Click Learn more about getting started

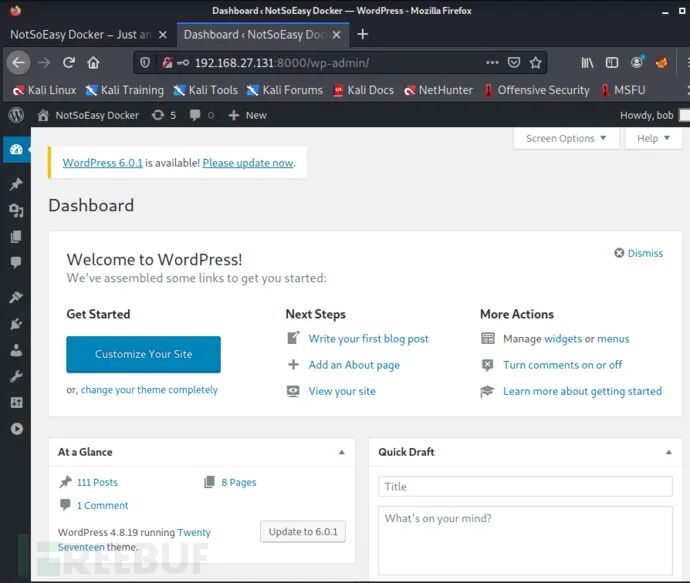pos(582,391)
